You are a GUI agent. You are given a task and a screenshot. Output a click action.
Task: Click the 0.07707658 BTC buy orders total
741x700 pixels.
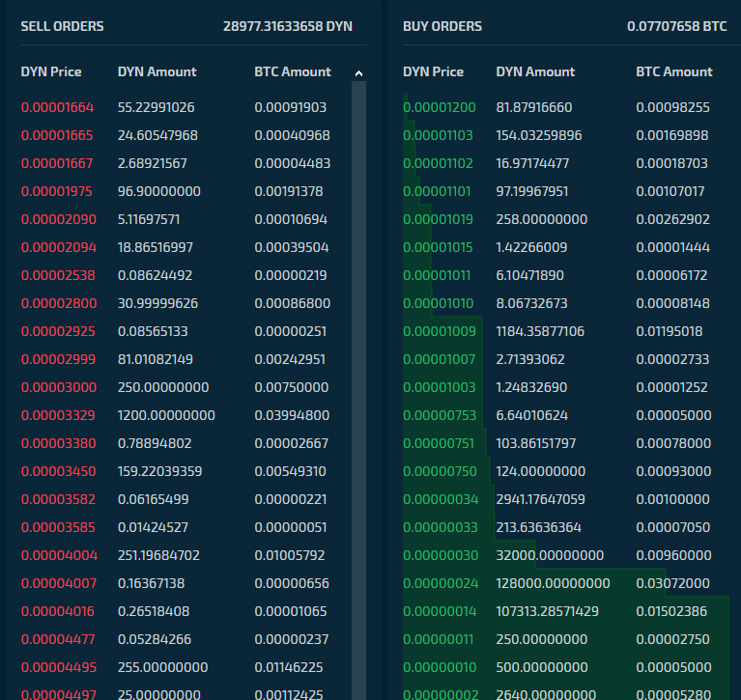point(676,26)
